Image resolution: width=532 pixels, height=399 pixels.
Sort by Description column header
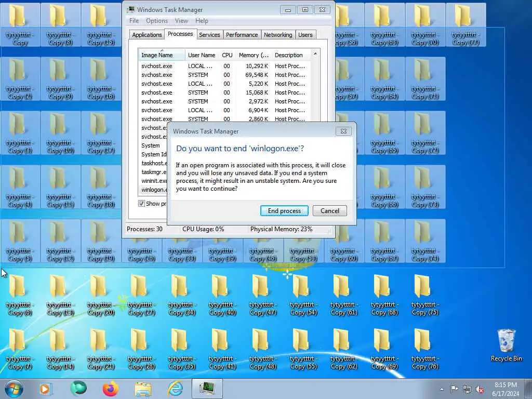pyautogui.click(x=291, y=55)
